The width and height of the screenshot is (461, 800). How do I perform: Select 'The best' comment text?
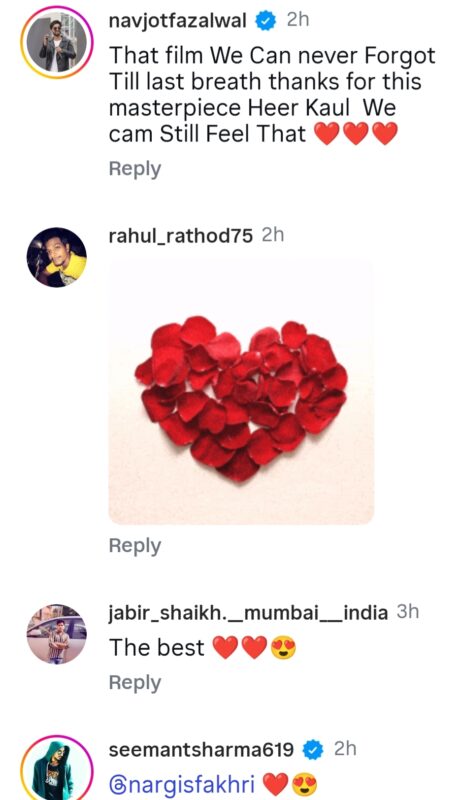[x=157, y=648]
